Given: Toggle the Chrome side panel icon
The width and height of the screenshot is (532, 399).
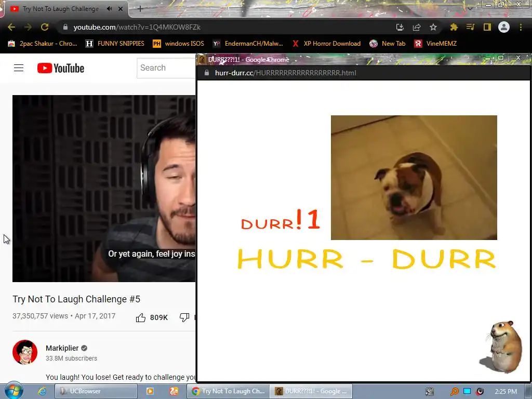Looking at the screenshot, I should click(x=487, y=27).
